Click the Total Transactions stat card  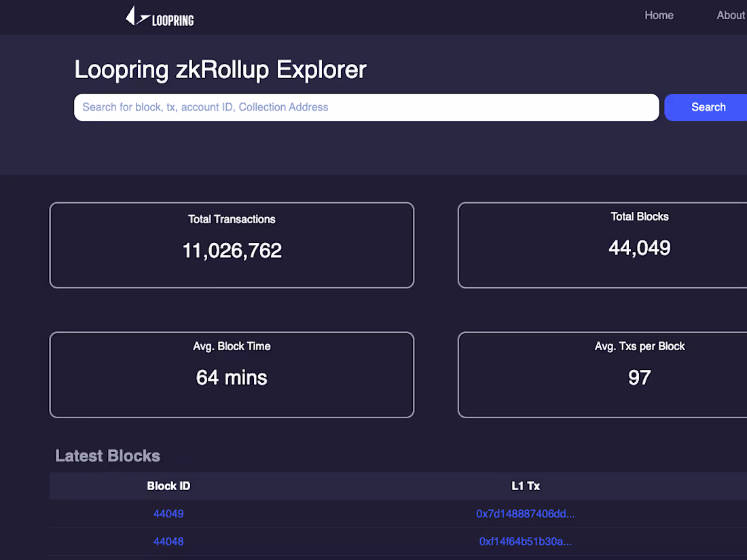[232, 245]
